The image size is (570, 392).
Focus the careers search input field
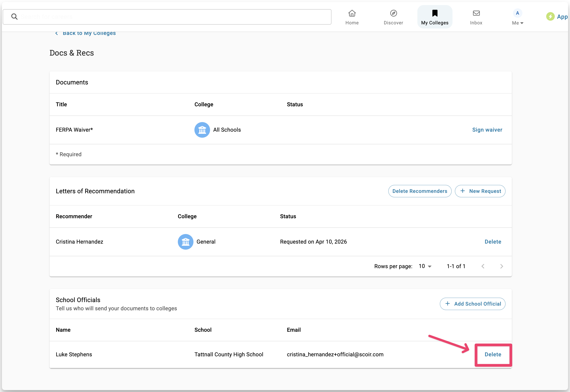[x=172, y=17]
